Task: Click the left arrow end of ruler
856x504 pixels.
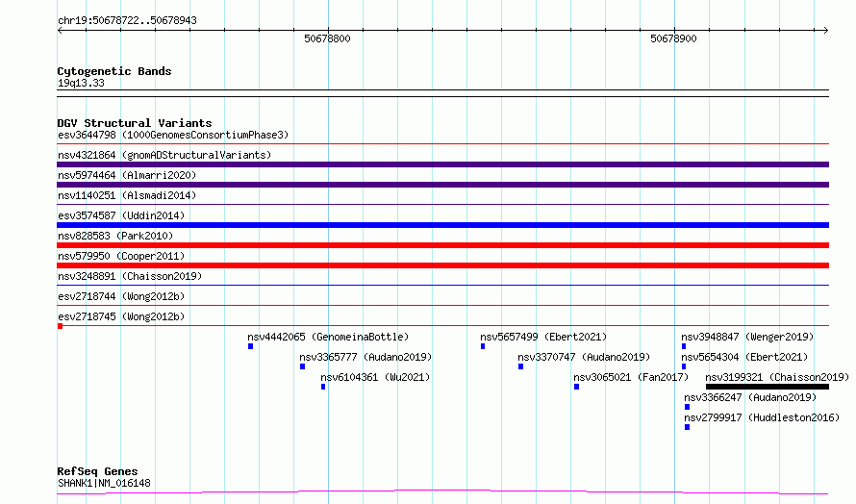Action: (x=60, y=31)
